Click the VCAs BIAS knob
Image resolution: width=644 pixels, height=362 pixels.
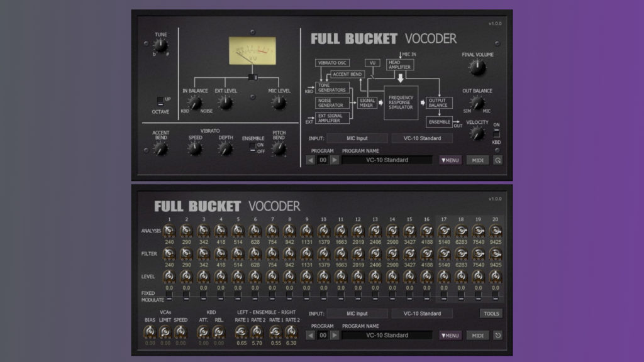pos(150,331)
